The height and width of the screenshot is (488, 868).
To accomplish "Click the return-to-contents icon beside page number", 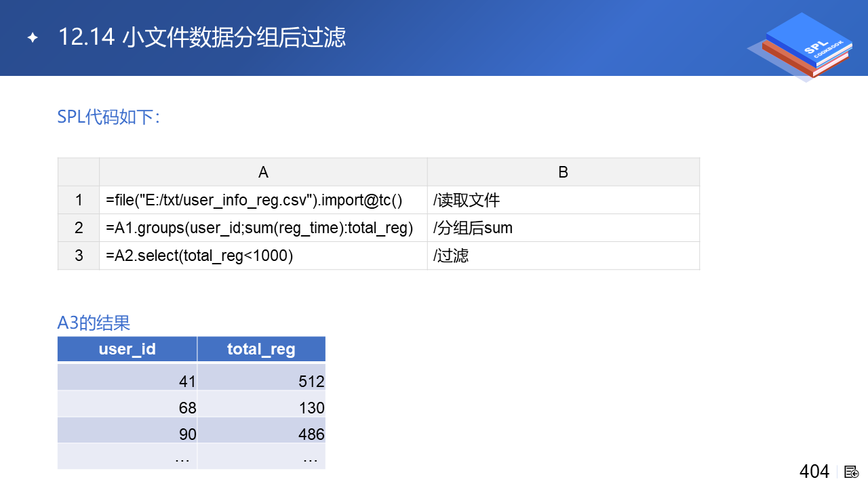I will (x=852, y=472).
